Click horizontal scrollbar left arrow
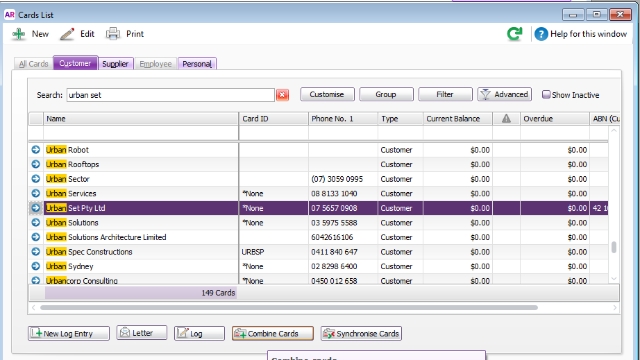The image size is (640, 360). click(33, 307)
